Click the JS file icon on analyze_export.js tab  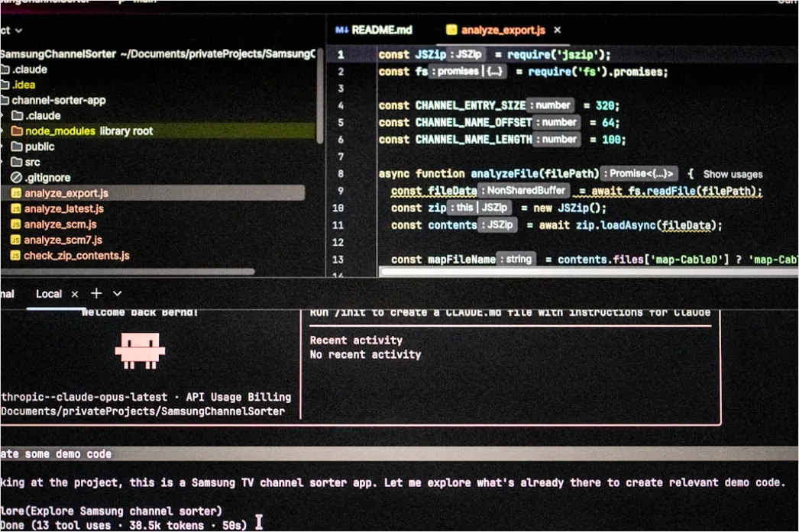451,30
